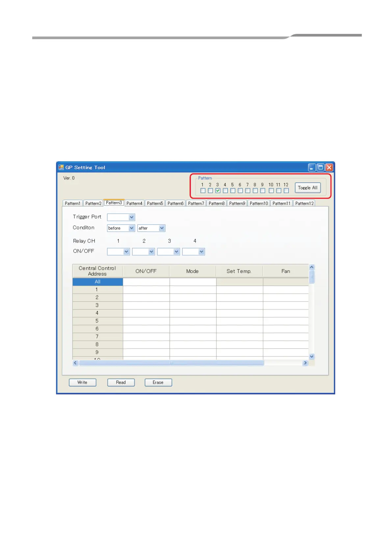The height and width of the screenshot is (554, 392).
Task: Open the Pattern10 tab
Action: tap(259, 203)
